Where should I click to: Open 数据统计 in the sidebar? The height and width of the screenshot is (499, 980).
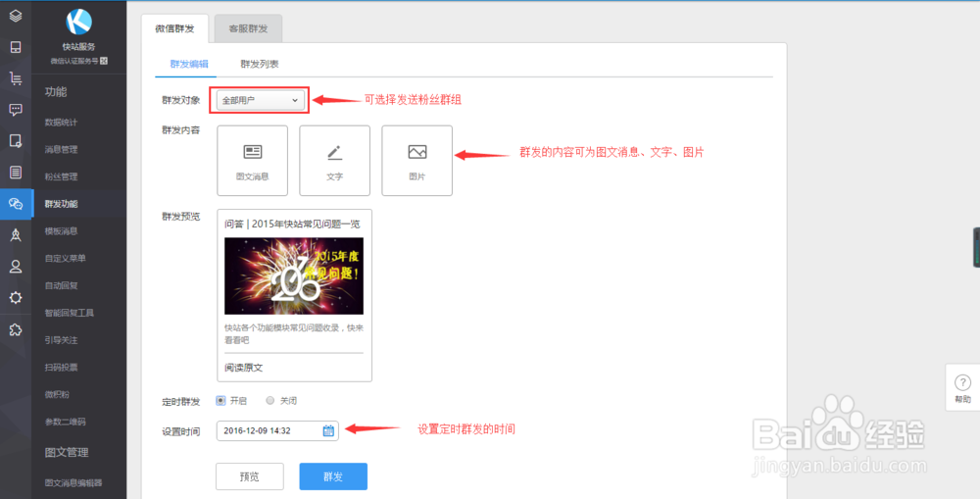61,123
